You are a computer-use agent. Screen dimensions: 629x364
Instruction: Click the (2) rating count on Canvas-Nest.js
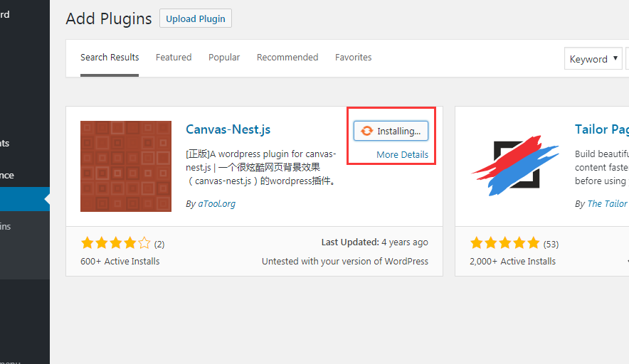click(x=159, y=244)
